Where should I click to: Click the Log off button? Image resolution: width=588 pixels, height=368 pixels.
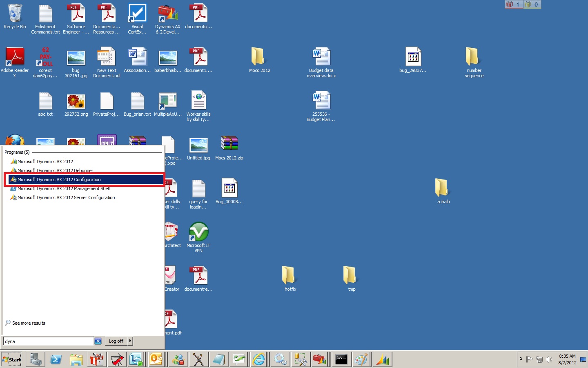point(116,341)
